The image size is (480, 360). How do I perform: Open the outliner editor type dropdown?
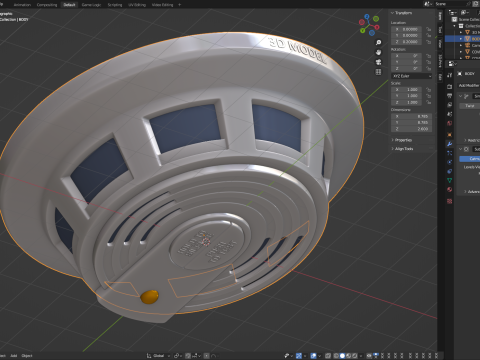[x=453, y=13]
